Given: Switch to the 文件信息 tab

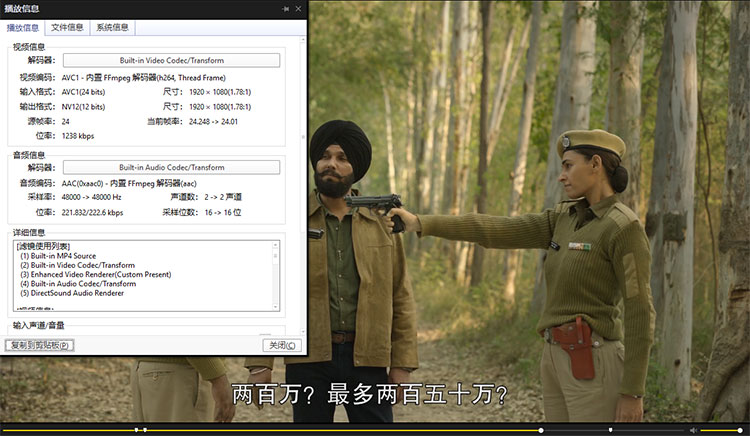Looking at the screenshot, I should click(67, 27).
